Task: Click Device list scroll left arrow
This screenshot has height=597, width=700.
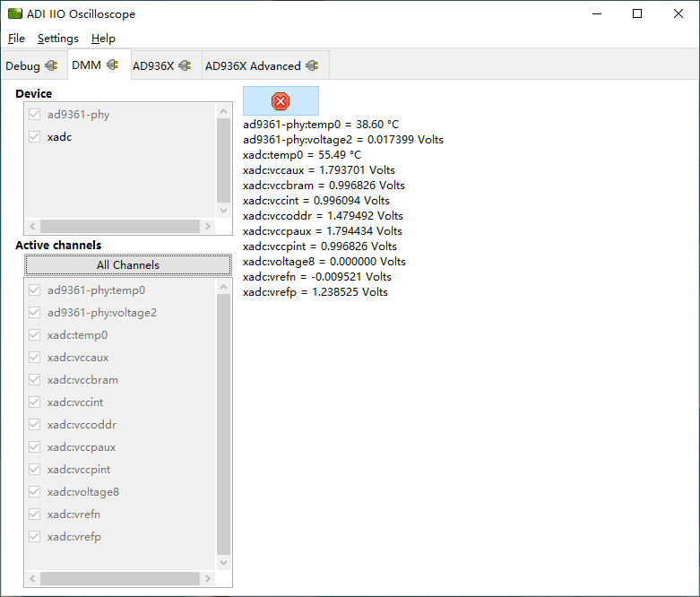Action: click(32, 227)
